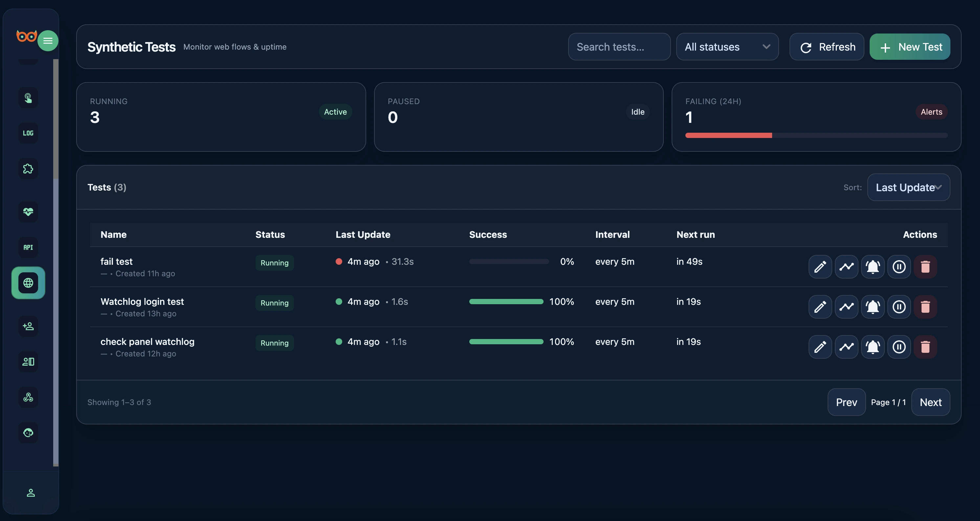Open the 'fail test' row name

[116, 261]
